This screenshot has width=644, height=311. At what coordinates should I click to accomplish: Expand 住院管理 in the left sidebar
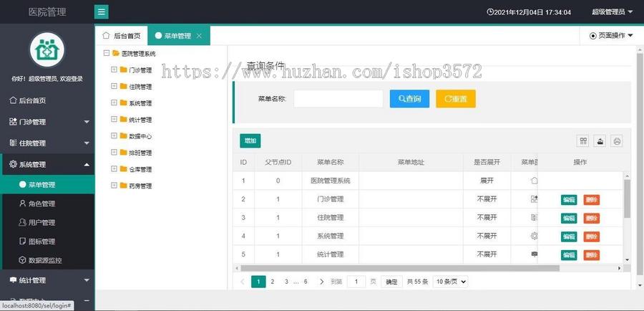47,143
